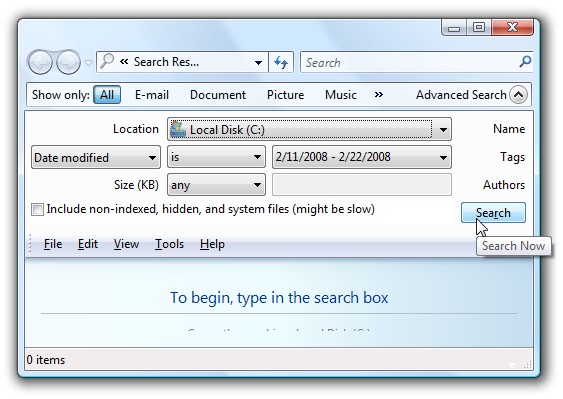Image resolution: width=563 pixels, height=399 pixels.
Task: Click 'To begin, type in the search box'
Action: pos(279,298)
